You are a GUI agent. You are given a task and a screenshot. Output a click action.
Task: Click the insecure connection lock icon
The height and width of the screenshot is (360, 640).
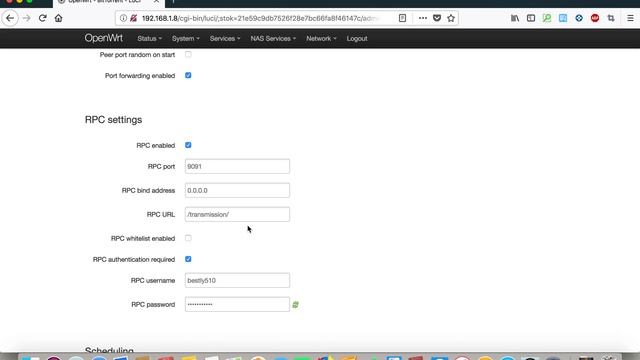point(133,18)
